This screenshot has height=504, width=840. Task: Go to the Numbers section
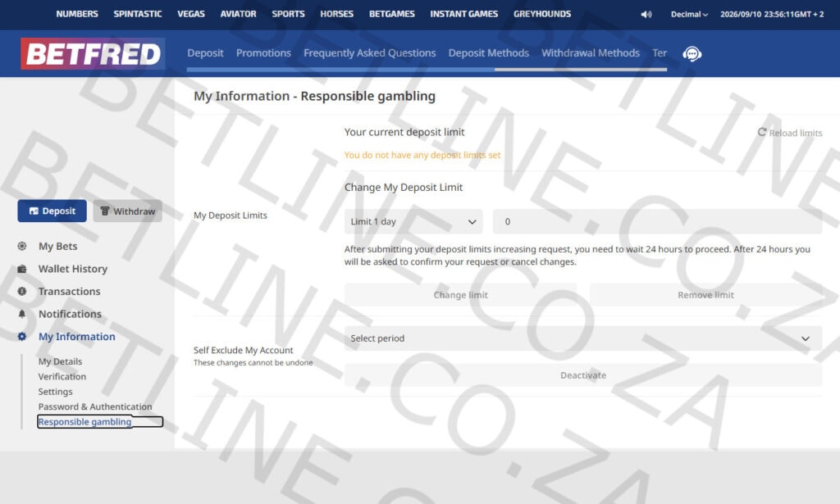click(77, 14)
